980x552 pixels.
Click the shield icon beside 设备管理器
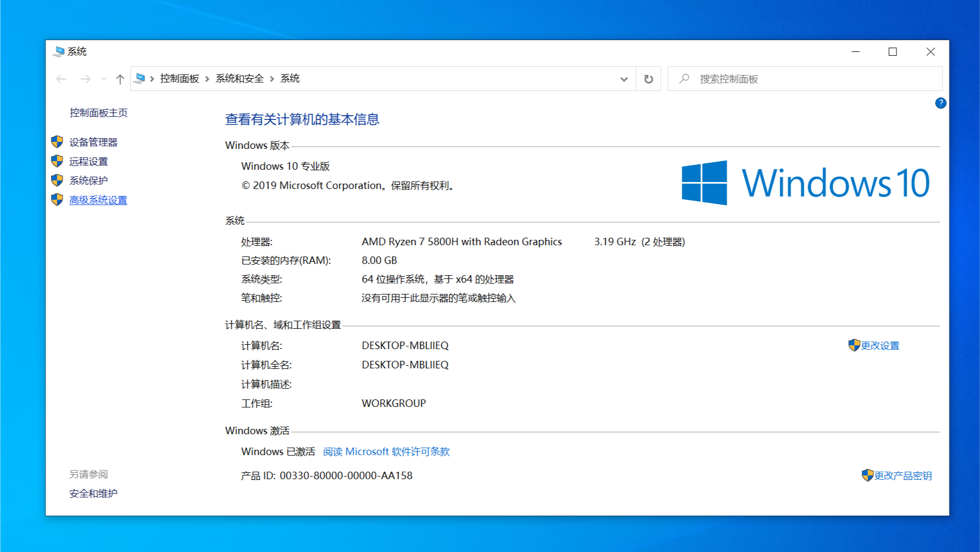pos(57,142)
